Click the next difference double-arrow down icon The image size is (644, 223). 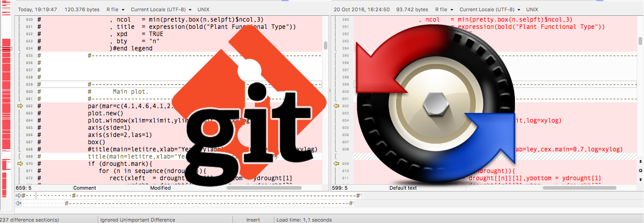(640, 180)
